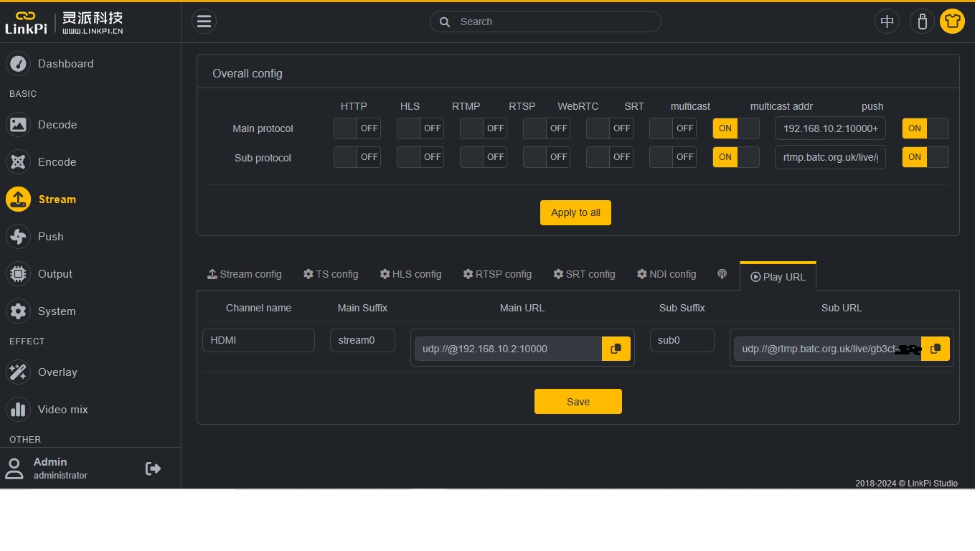Copy the Sub URL to clipboard
The width and height of the screenshot is (980, 551).
coord(935,349)
